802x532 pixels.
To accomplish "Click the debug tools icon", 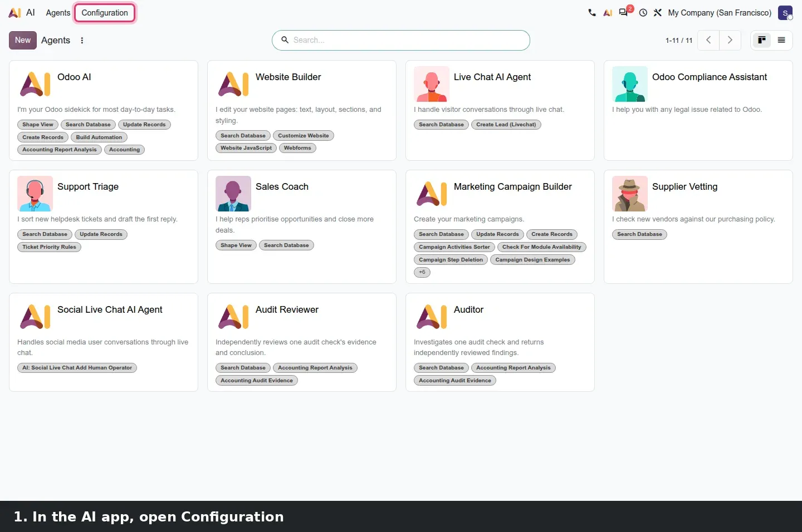I will coord(657,12).
